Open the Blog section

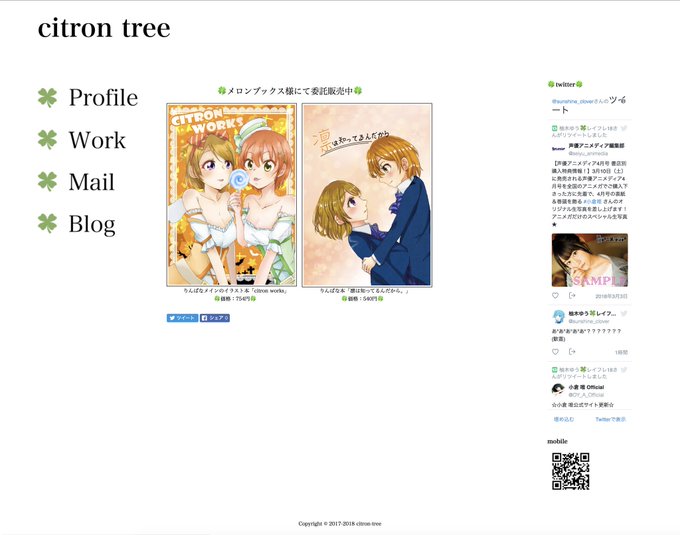[92, 224]
